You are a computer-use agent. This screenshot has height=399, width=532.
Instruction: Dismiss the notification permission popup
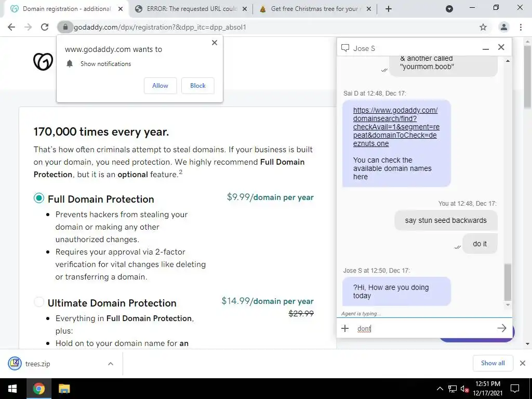[x=215, y=43]
